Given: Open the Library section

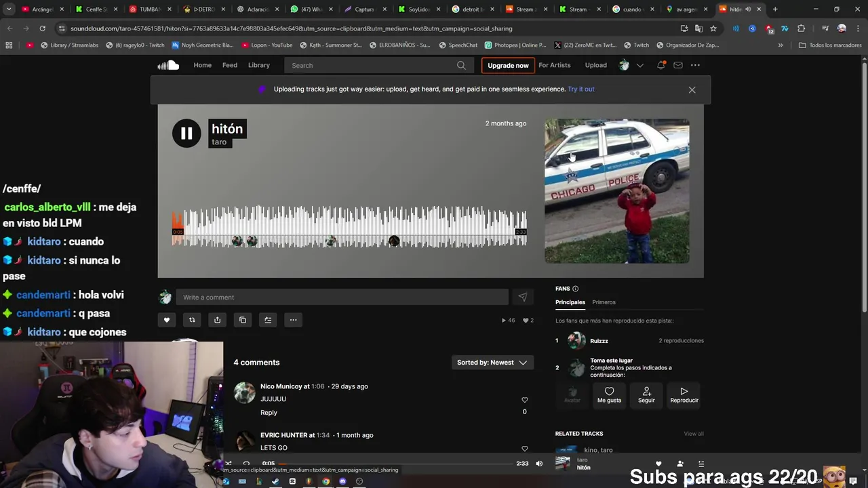Looking at the screenshot, I should tap(259, 65).
